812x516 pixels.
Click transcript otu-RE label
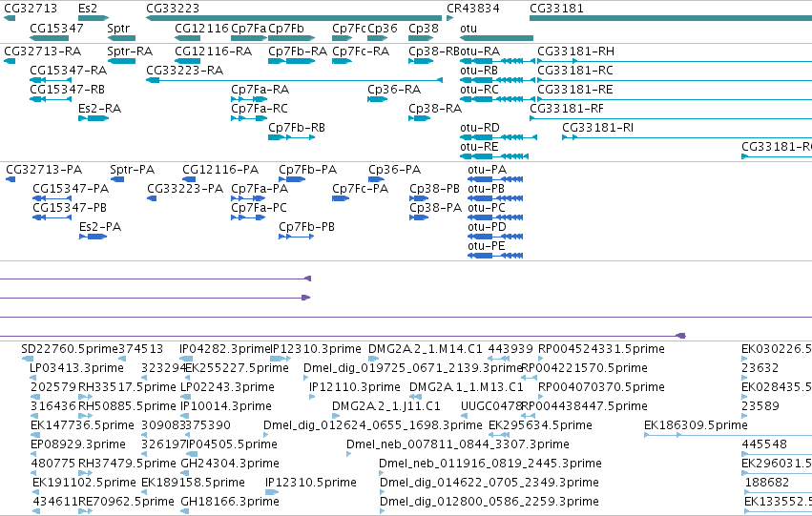(479, 147)
